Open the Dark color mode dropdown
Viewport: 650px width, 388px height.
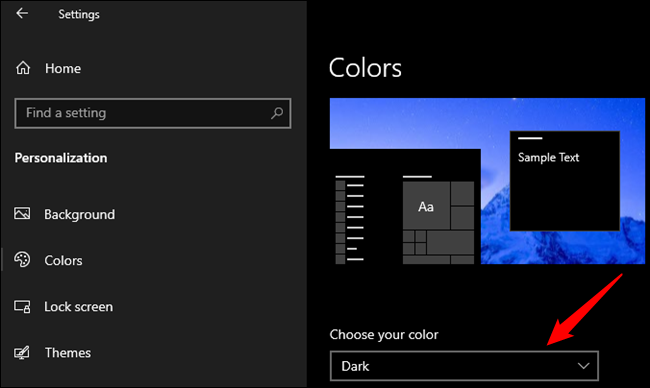(x=464, y=366)
